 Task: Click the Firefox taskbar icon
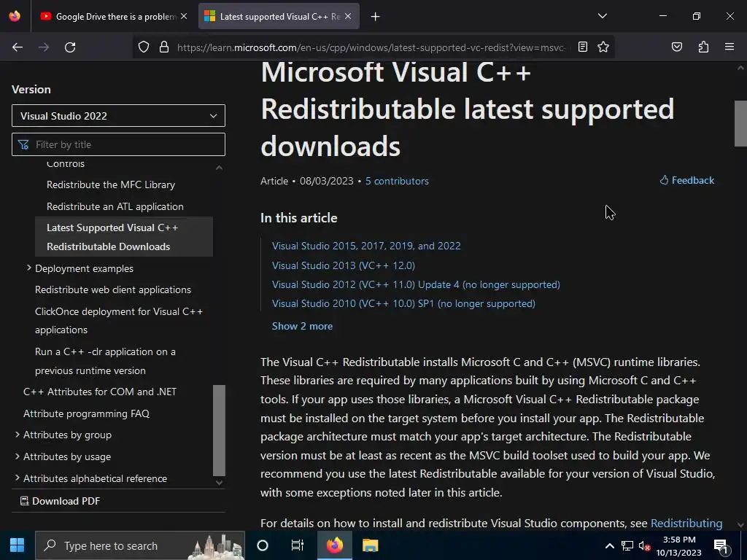point(334,545)
